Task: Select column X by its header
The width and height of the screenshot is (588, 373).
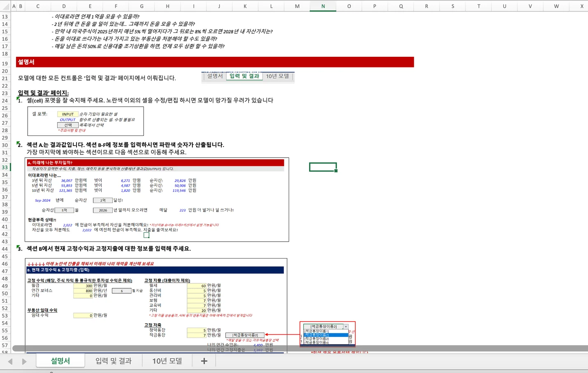Action: pos(581,6)
